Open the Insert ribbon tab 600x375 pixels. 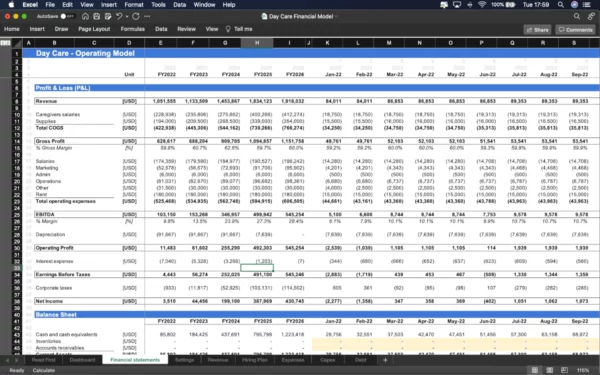[x=37, y=29]
